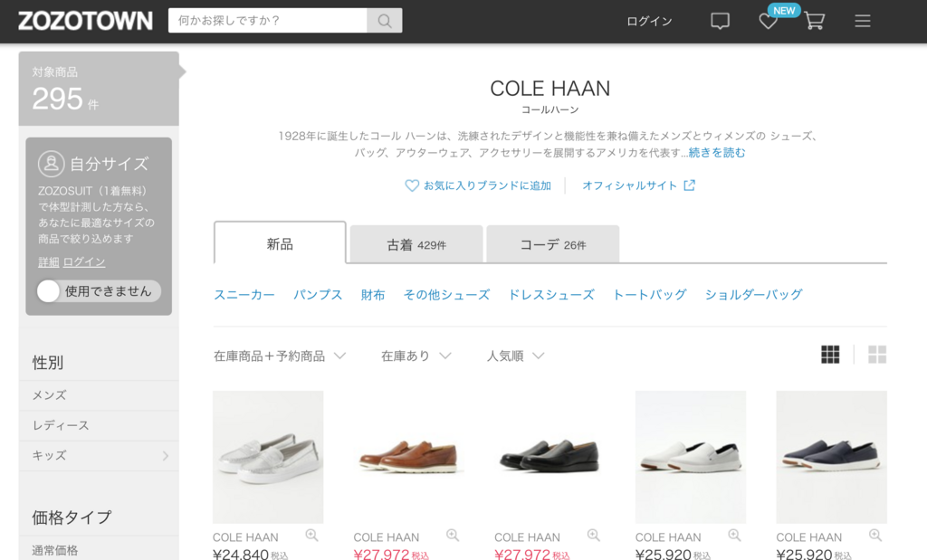Open 在庫あり dropdown
927x560 pixels.
click(416, 356)
